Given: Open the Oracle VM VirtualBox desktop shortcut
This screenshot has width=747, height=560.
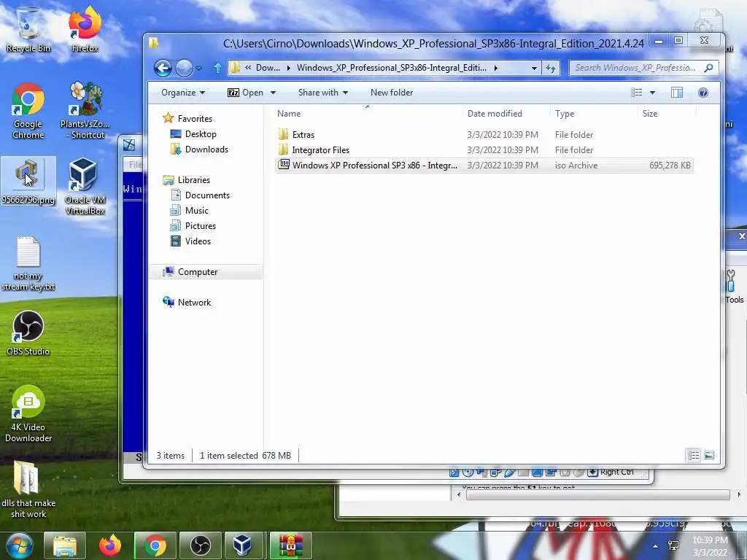Looking at the screenshot, I should pyautogui.click(x=85, y=187).
